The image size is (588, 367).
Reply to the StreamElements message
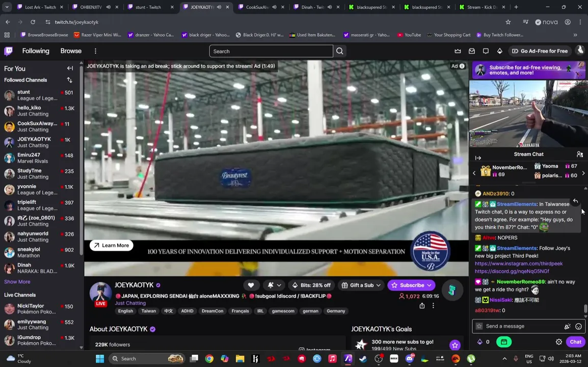point(575,201)
